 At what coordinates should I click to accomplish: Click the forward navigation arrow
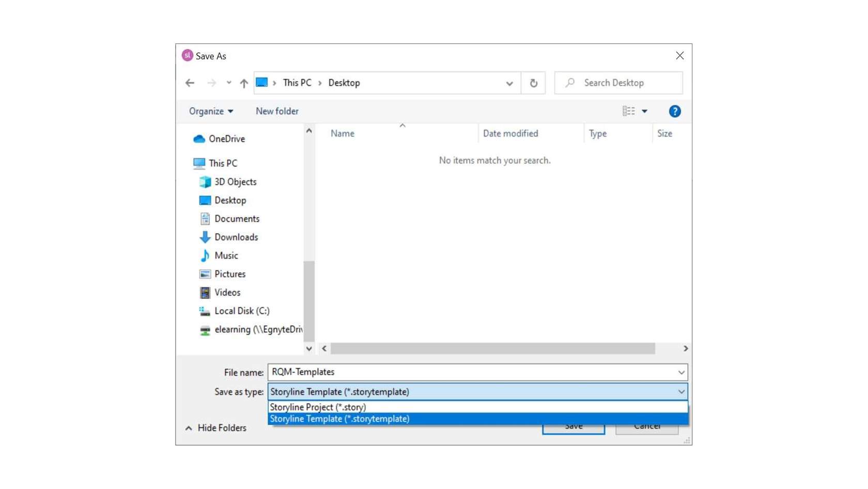211,83
